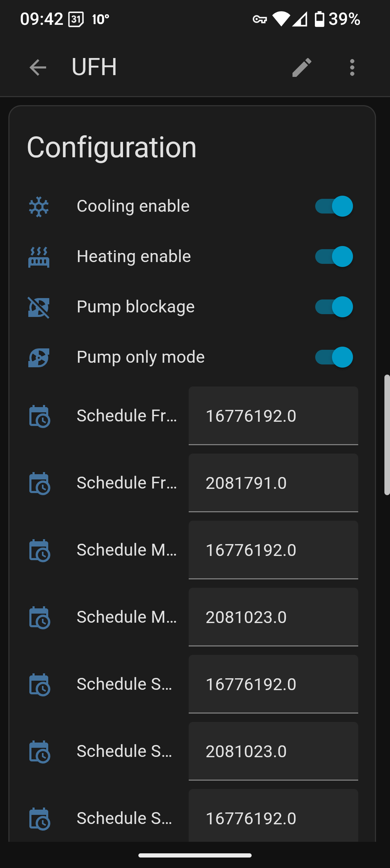Edit the Schedule Fr... field showing 16776192.0
The height and width of the screenshot is (868, 390).
[x=273, y=416]
